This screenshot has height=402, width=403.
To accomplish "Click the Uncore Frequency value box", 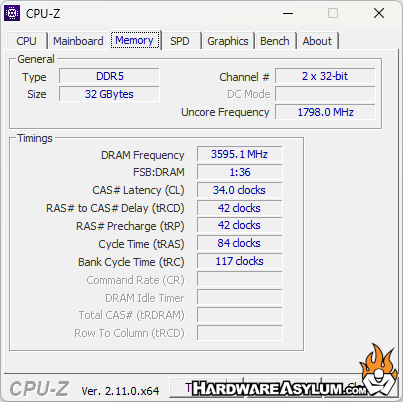I will 325,112.
